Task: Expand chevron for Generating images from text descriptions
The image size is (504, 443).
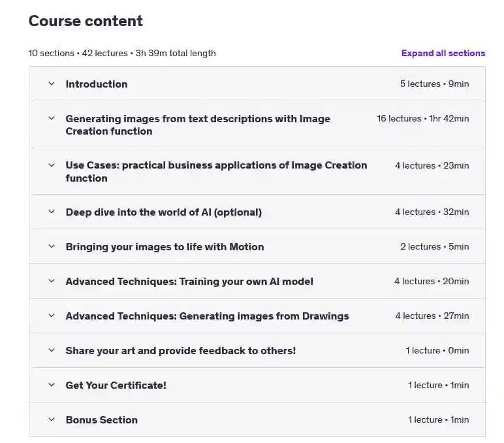Action: point(52,118)
